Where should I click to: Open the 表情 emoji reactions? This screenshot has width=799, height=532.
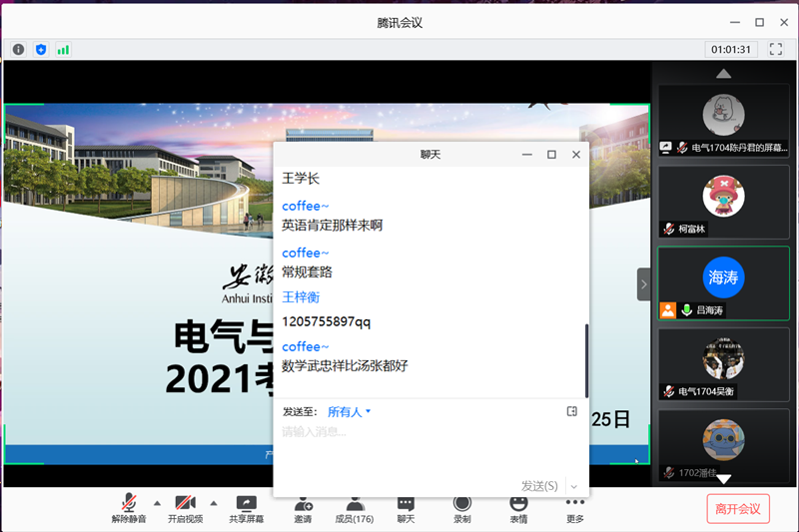[518, 509]
